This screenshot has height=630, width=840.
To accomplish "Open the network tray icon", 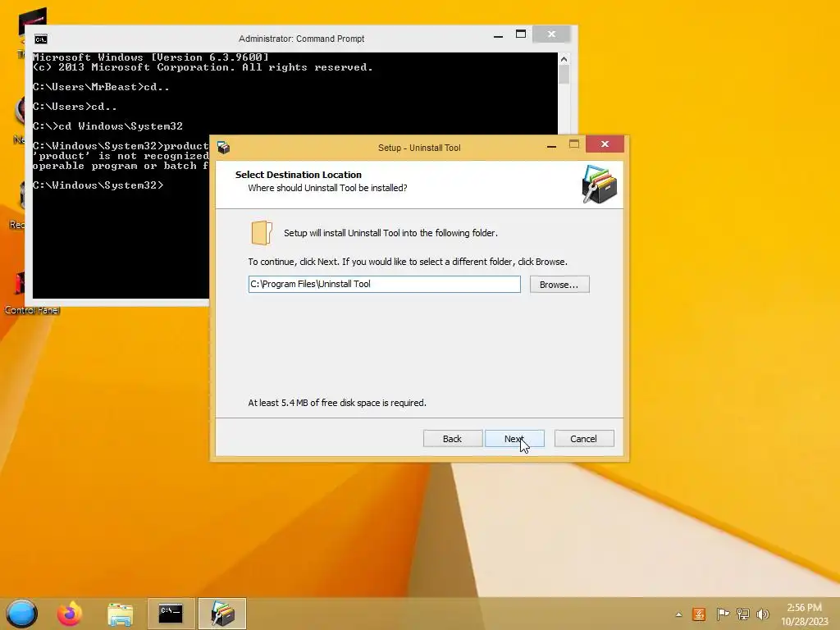I will (742, 614).
